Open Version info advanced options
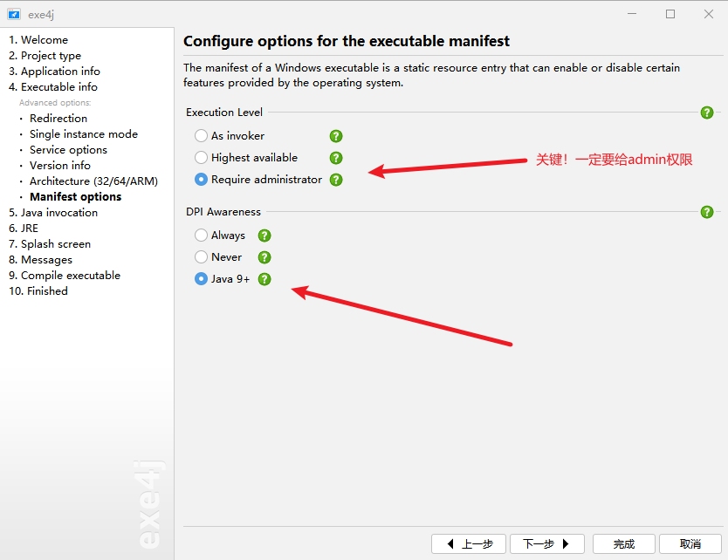This screenshot has height=560, width=728. [x=60, y=166]
